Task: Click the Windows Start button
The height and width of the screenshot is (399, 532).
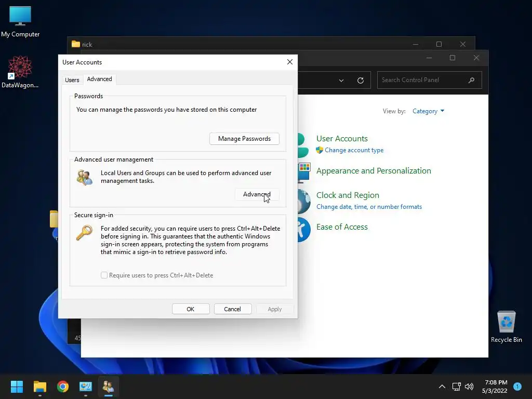Action: pos(17,386)
